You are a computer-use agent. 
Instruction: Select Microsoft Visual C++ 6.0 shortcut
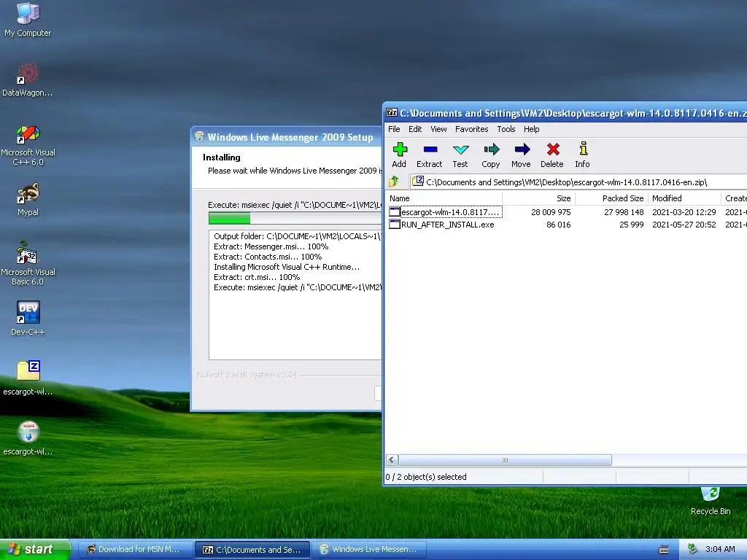click(28, 134)
